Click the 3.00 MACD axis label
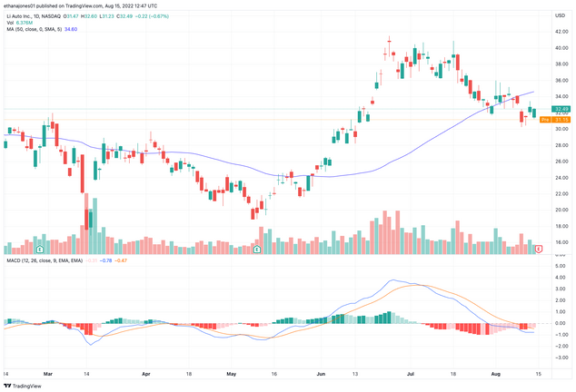 point(561,289)
